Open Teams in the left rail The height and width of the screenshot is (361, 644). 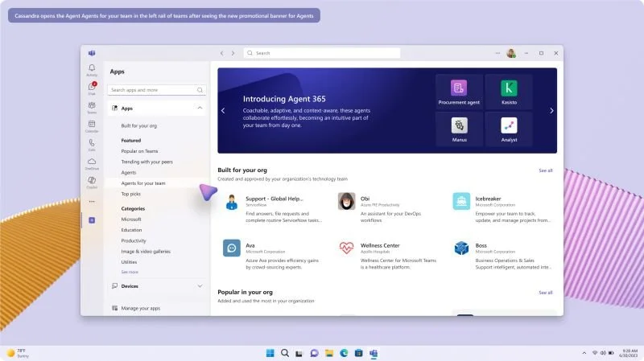92,106
